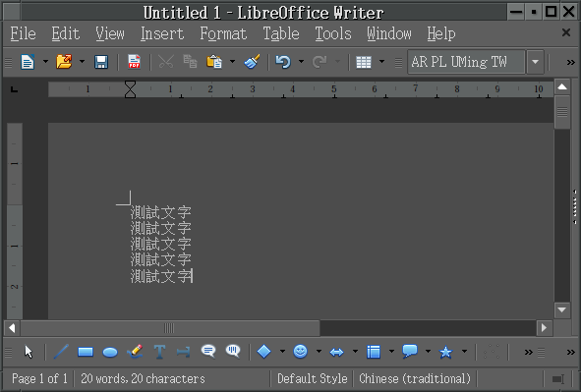Click the vertical scrollbar down arrow
581x392 pixels.
(562, 309)
